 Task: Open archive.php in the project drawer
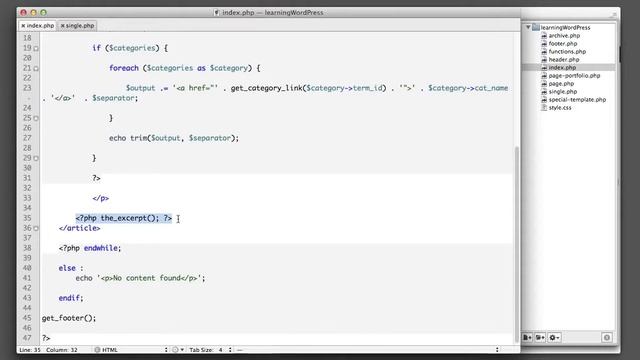point(564,36)
